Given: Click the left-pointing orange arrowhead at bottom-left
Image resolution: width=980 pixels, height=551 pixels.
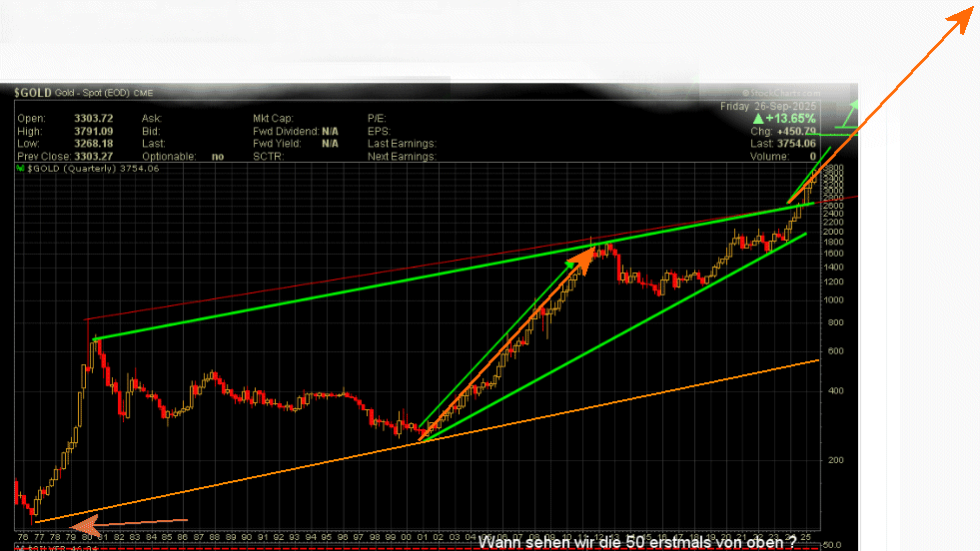Looking at the screenshot, I should [85, 522].
